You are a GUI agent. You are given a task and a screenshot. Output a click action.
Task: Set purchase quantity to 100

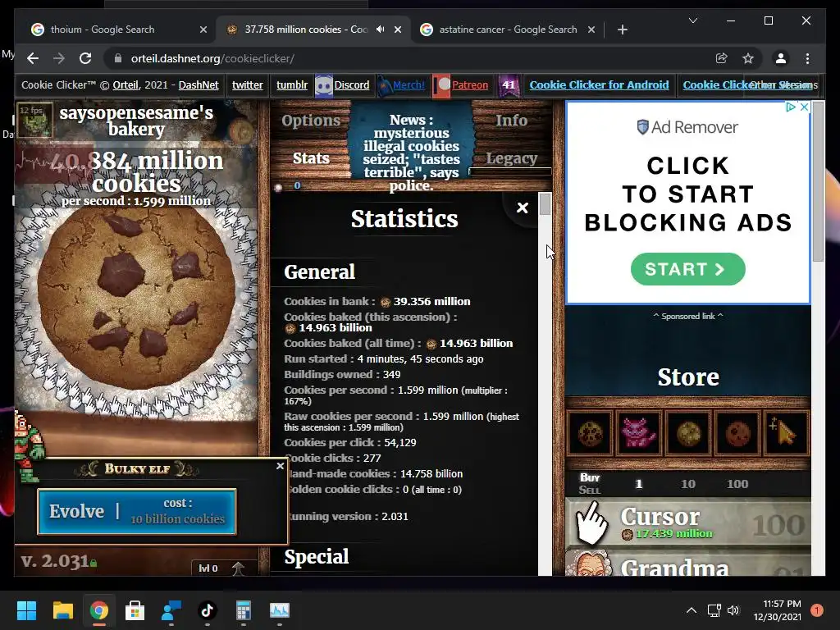[737, 484]
